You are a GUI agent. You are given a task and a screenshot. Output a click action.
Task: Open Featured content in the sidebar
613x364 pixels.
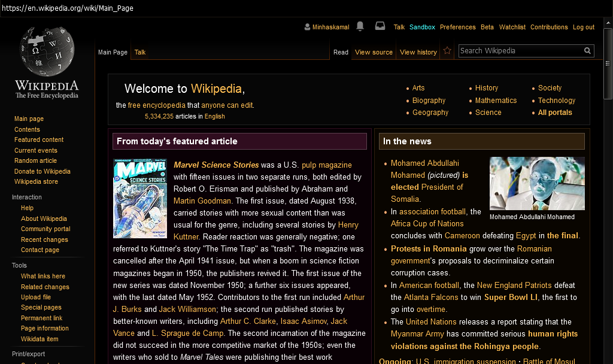39,139
